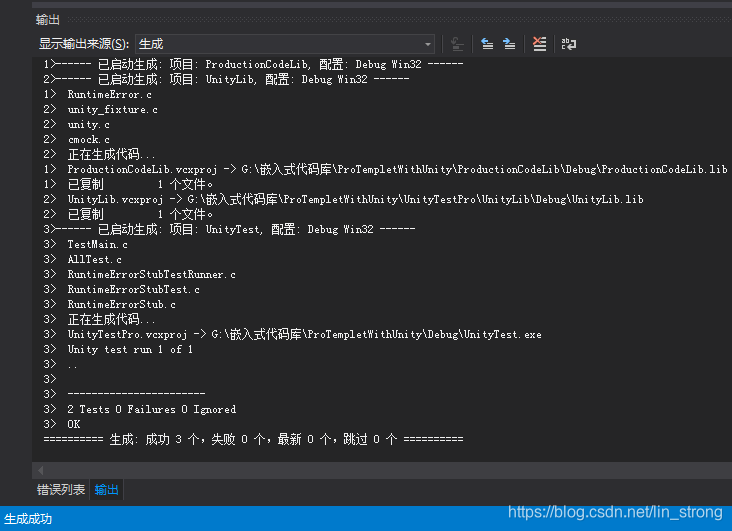
Task: Open the output source dropdown showing 生成
Action: point(285,44)
